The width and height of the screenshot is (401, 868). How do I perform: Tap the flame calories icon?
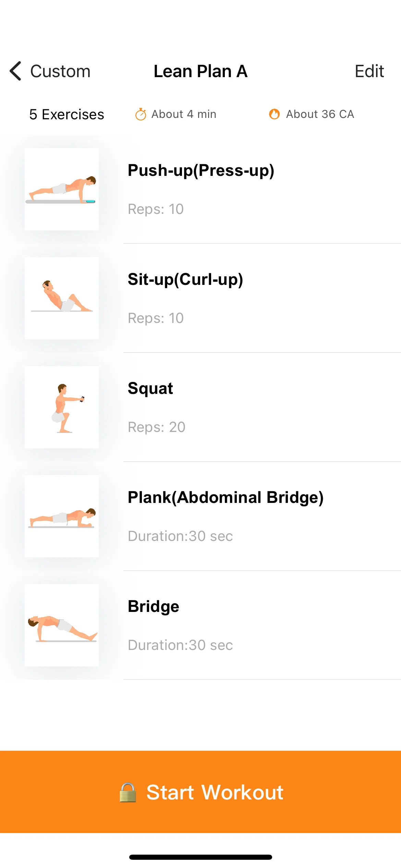pos(274,114)
